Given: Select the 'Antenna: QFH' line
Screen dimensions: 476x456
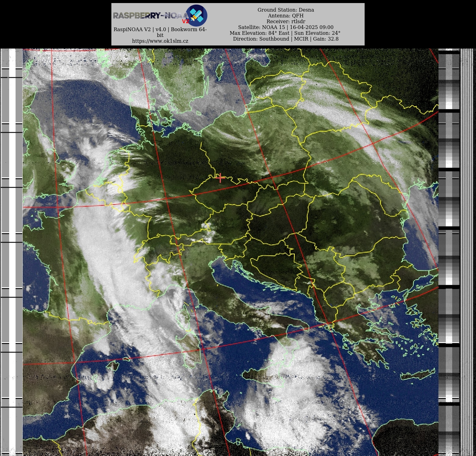Looking at the screenshot, I should (x=286, y=16).
